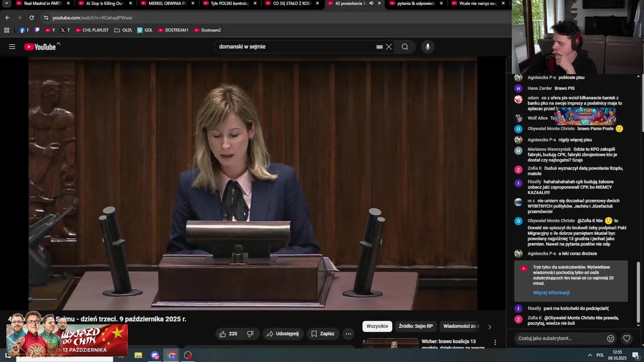Open the Windows notification center icon
Viewport: 644px width, 362px height.
click(x=635, y=355)
